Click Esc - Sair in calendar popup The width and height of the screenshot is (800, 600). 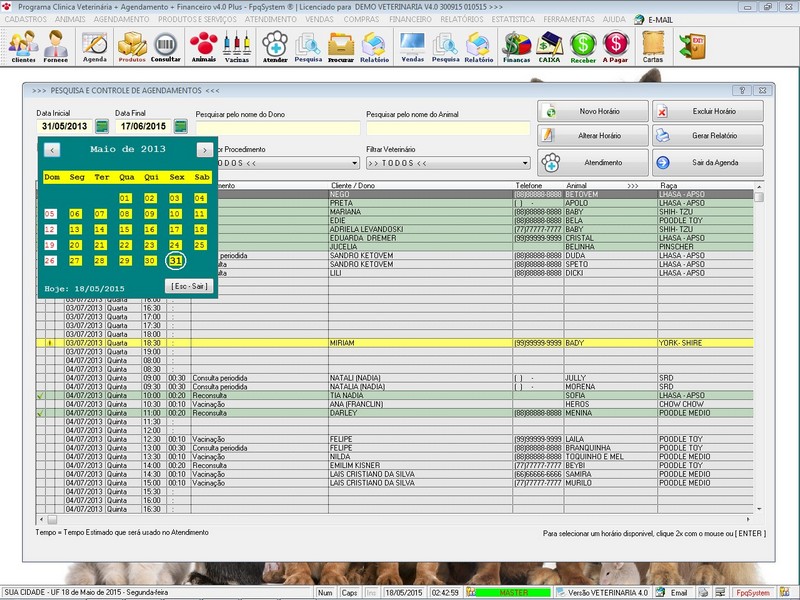coord(189,286)
